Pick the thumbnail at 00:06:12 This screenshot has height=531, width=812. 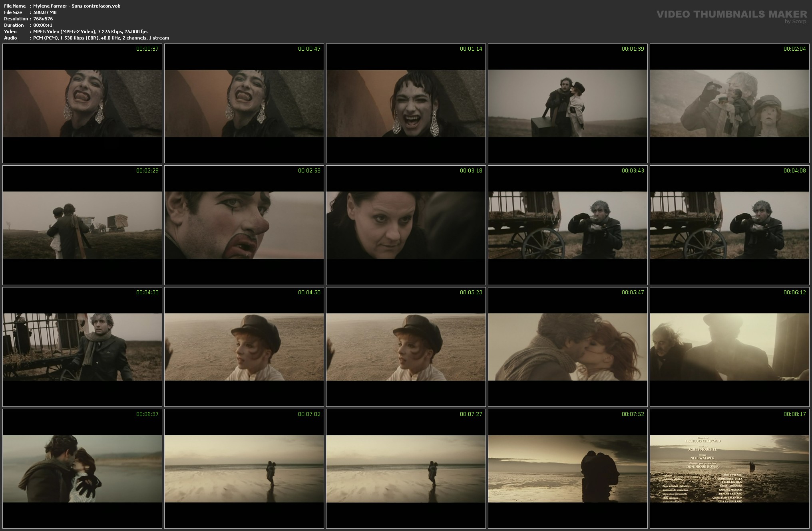(x=730, y=347)
